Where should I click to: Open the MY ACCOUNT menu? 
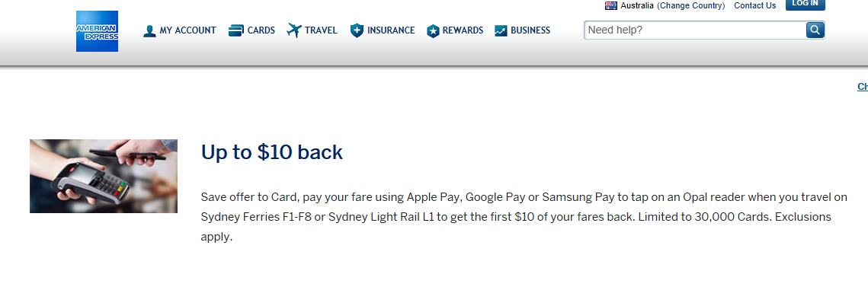click(187, 30)
